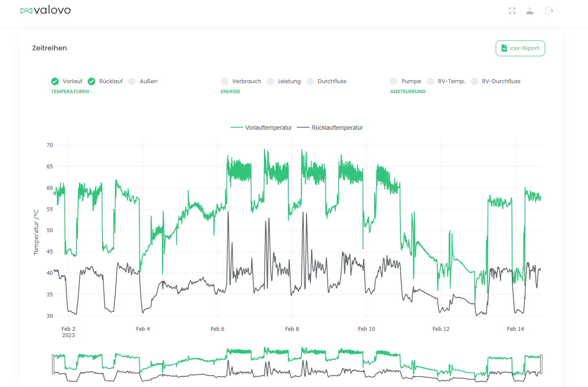The image size is (588, 387).
Task: Select the ANSTEUERUNG group label
Action: [408, 91]
